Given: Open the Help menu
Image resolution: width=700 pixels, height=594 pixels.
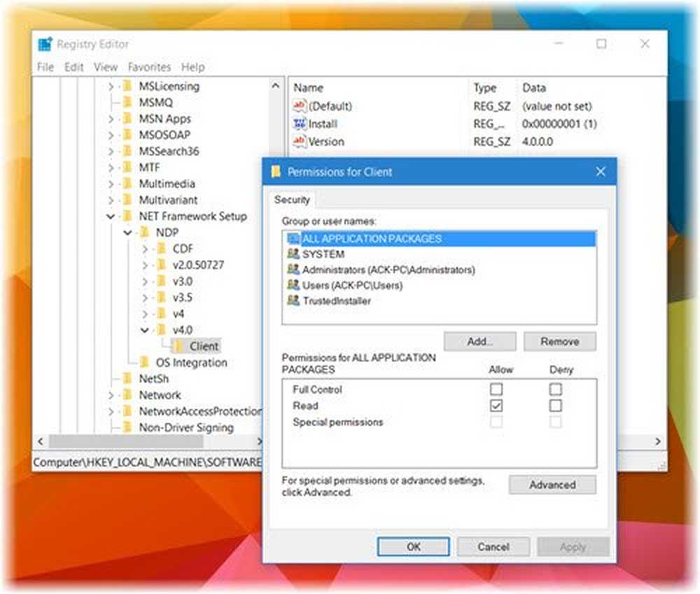Looking at the screenshot, I should point(193,67).
